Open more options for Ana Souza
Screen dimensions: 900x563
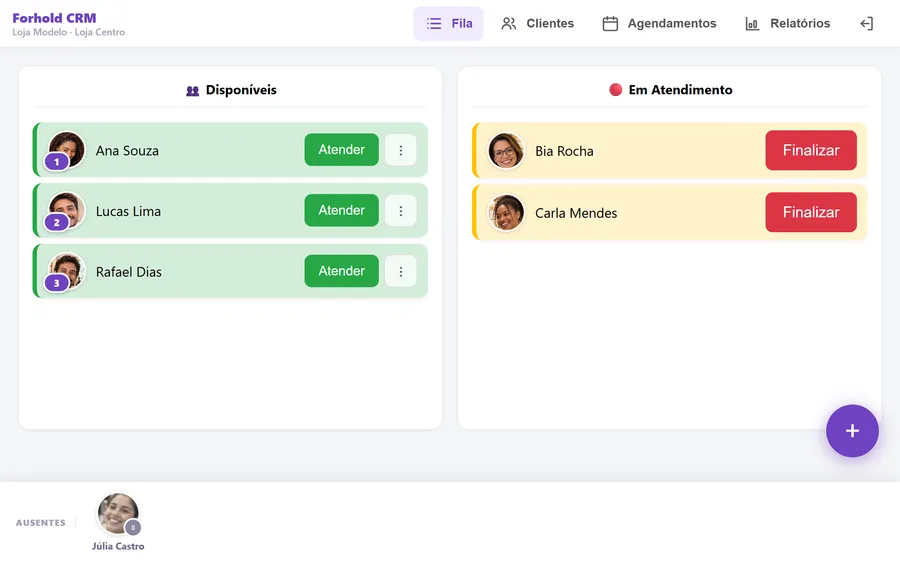(x=401, y=150)
